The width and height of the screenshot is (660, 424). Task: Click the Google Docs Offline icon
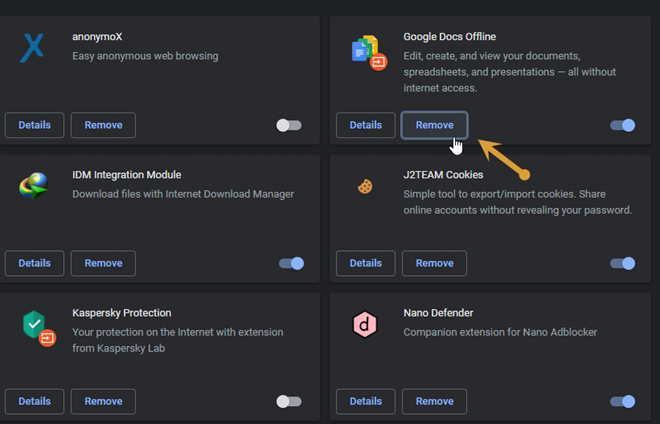pos(365,50)
